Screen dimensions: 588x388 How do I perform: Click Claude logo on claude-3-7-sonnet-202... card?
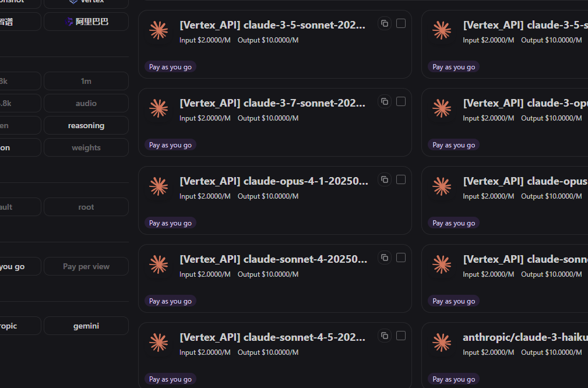tap(159, 108)
